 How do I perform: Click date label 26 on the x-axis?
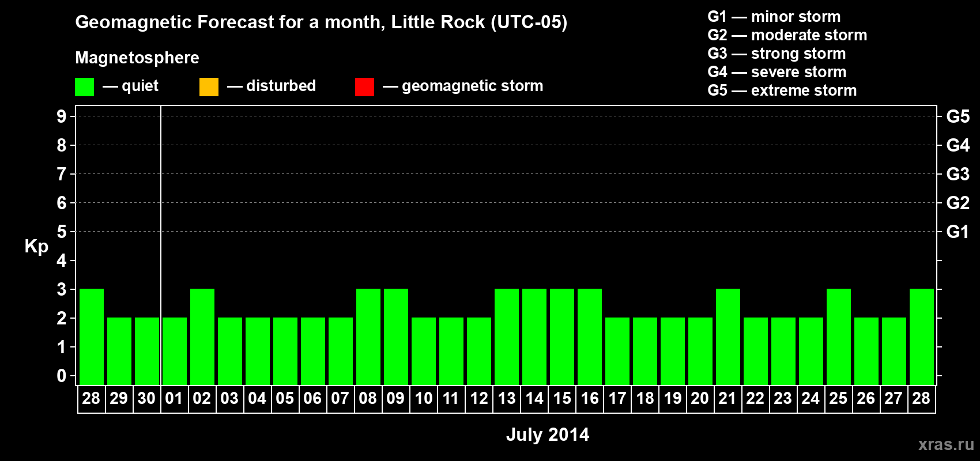coord(866,399)
